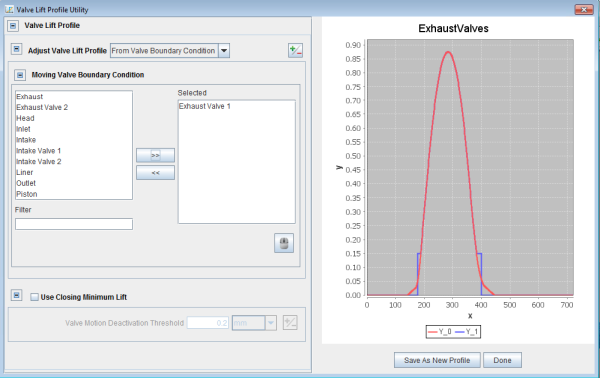Enable the Use Closing Minimum Lift checkbox
Screen dimensions: 600x378
point(34,297)
